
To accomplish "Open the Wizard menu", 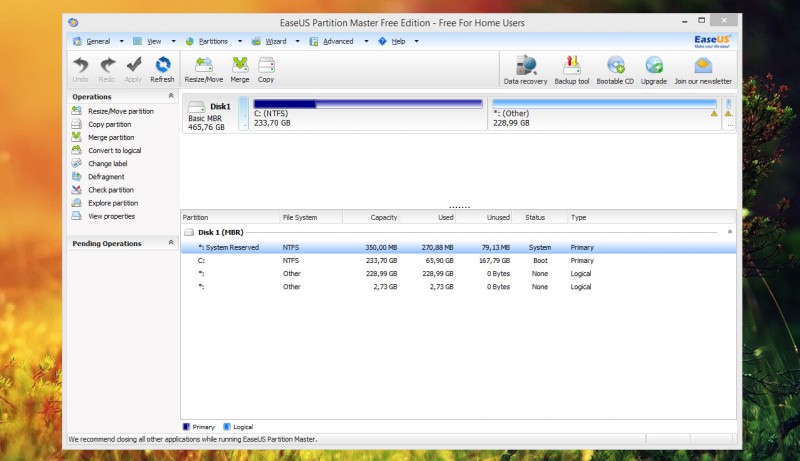I will click(x=276, y=41).
